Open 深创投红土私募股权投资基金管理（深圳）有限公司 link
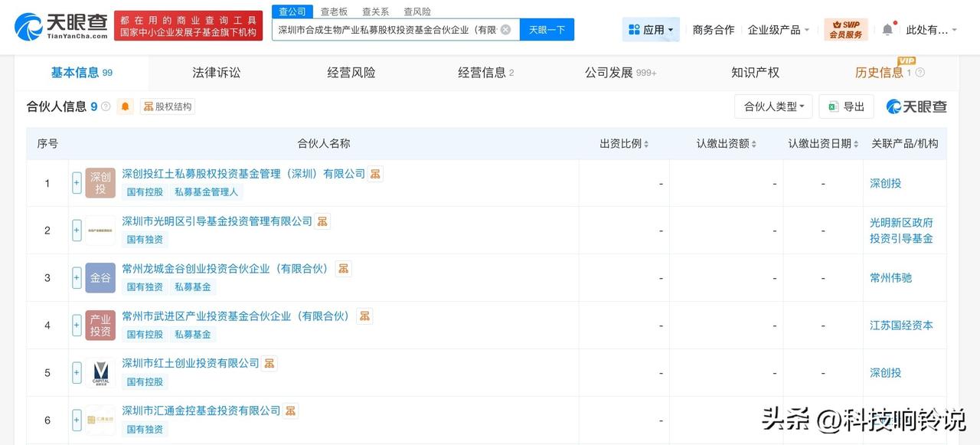The height and width of the screenshot is (445, 980). click(243, 174)
